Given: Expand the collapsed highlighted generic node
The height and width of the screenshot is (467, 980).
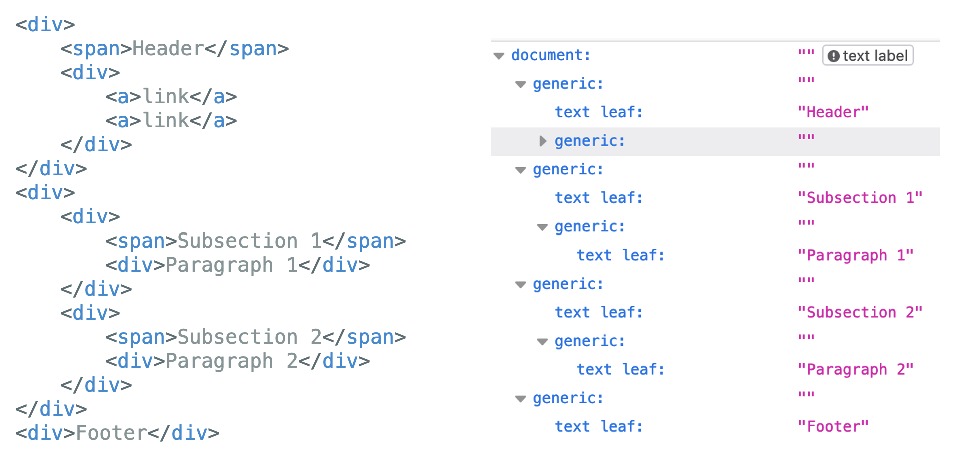Looking at the screenshot, I should (x=542, y=141).
